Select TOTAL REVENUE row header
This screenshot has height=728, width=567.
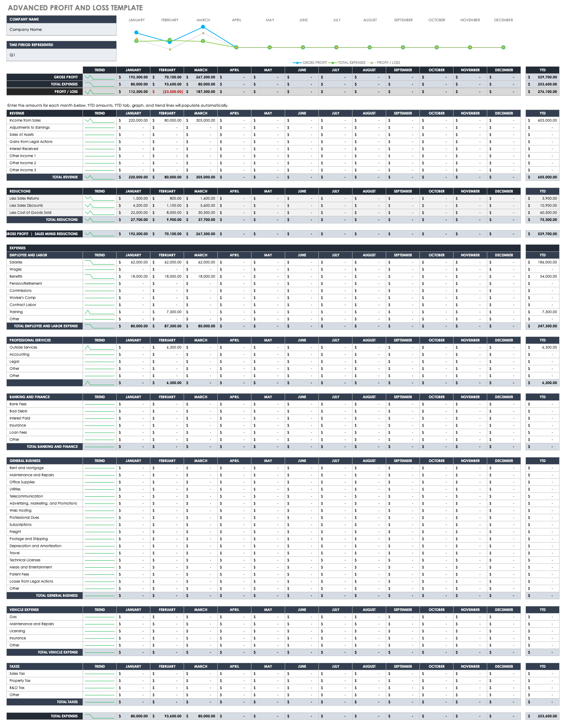(x=45, y=177)
